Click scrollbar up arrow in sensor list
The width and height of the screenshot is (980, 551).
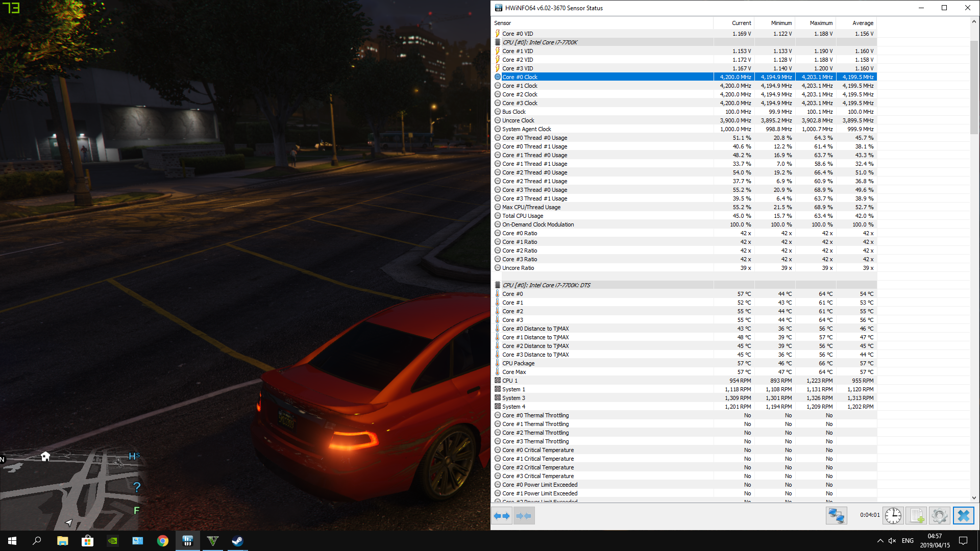click(x=974, y=22)
